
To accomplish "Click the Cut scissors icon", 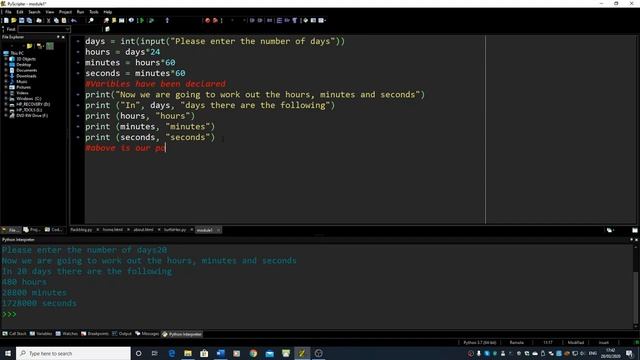I will (49, 20).
